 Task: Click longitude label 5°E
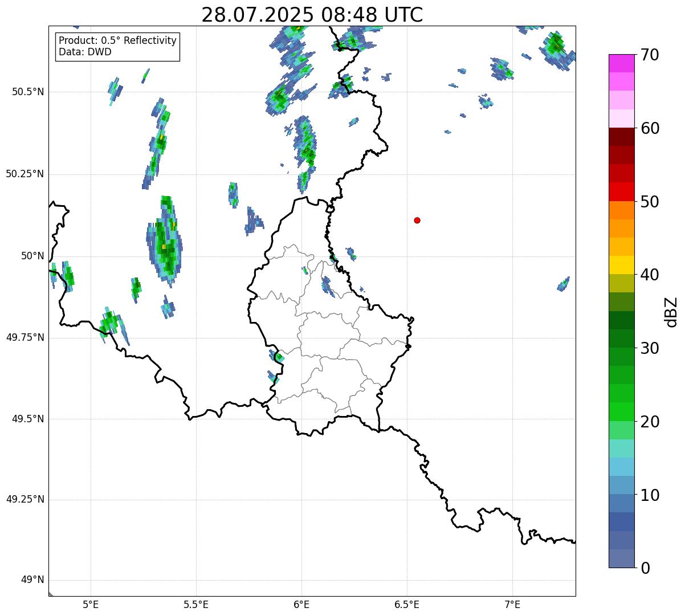click(x=91, y=604)
